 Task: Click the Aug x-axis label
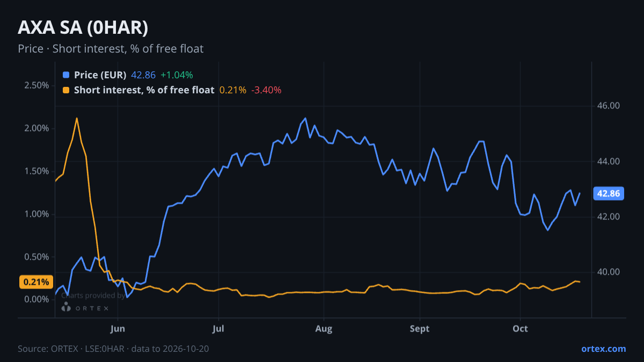[324, 329]
